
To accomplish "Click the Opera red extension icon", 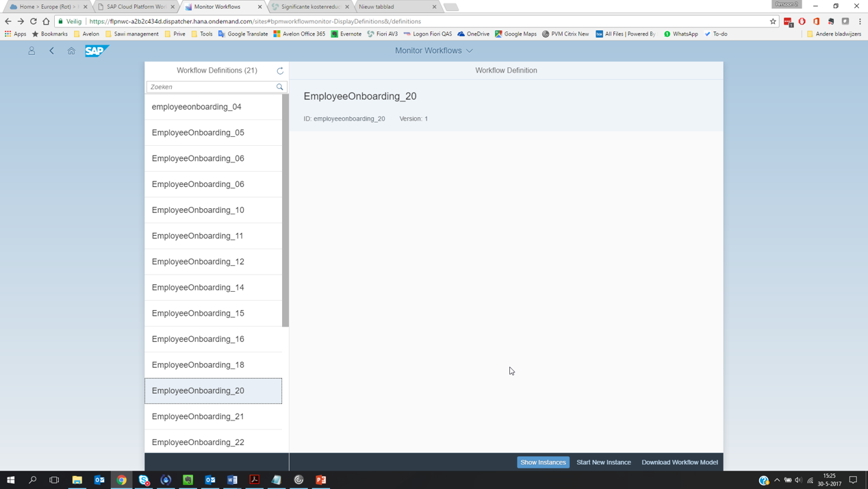I will pos(802,22).
